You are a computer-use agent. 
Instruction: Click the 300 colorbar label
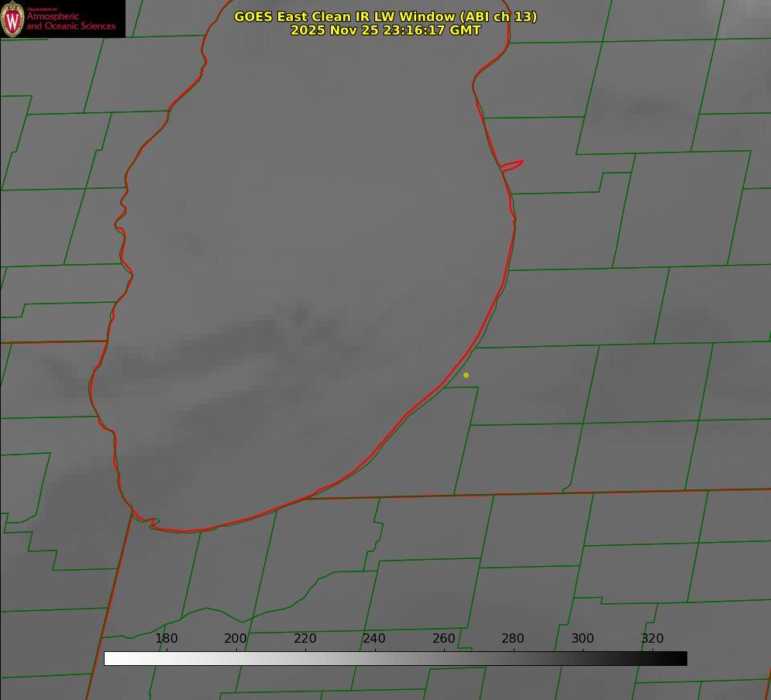(583, 638)
